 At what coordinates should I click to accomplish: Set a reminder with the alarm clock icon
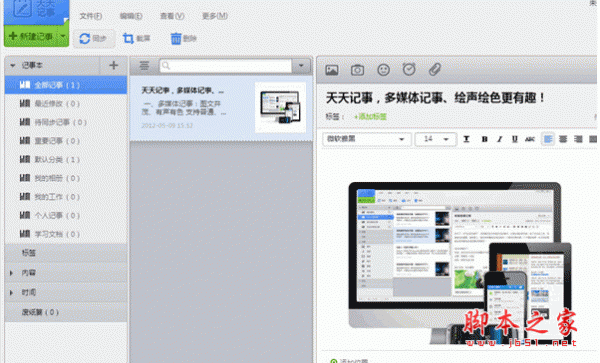(409, 69)
